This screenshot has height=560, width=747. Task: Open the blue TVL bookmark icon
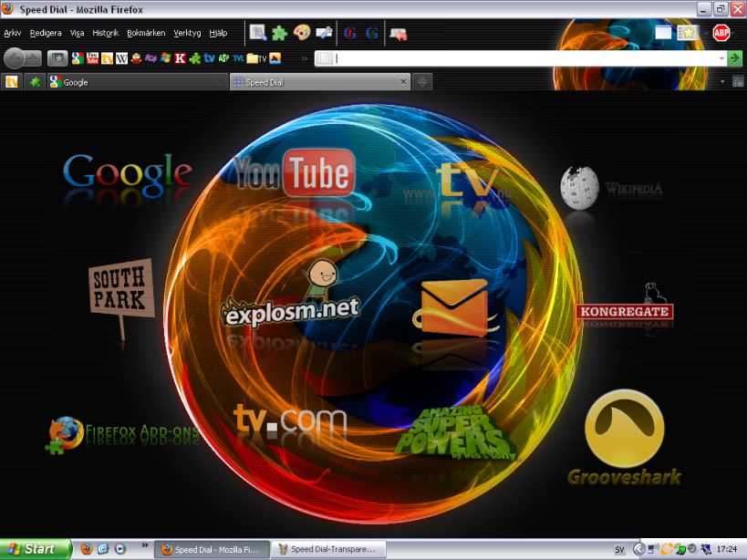coord(238,58)
